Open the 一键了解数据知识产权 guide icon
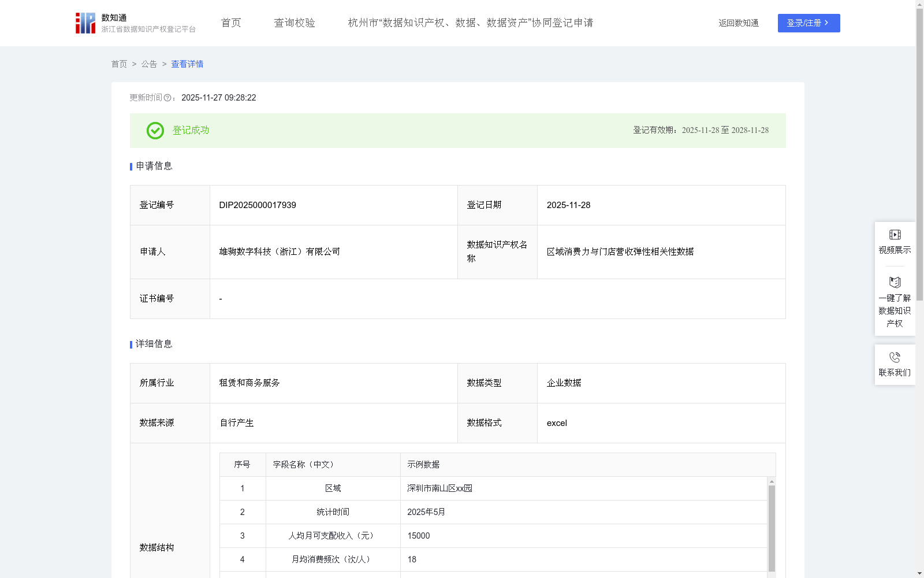The height and width of the screenshot is (578, 924). pos(895,283)
